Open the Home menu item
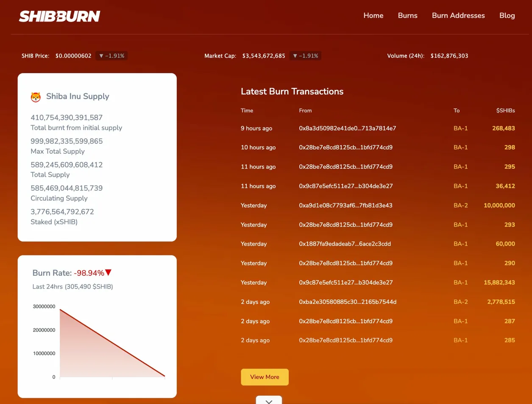The image size is (532, 404). click(x=373, y=16)
